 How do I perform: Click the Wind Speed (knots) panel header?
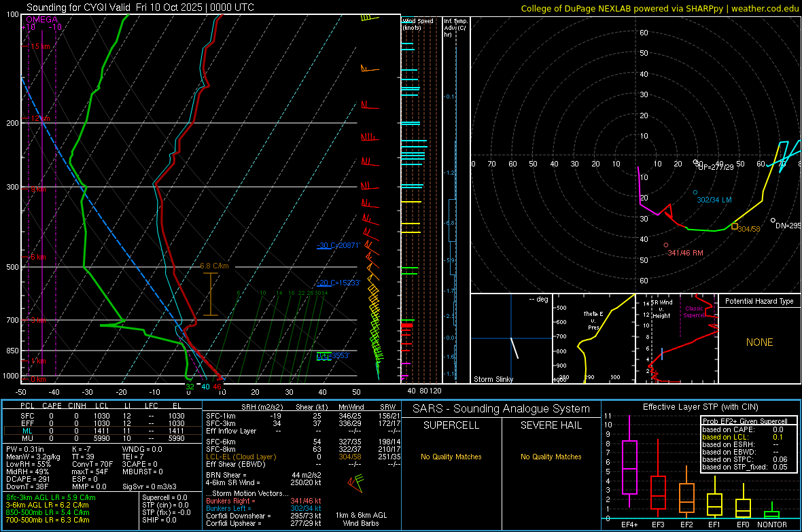tap(418, 24)
